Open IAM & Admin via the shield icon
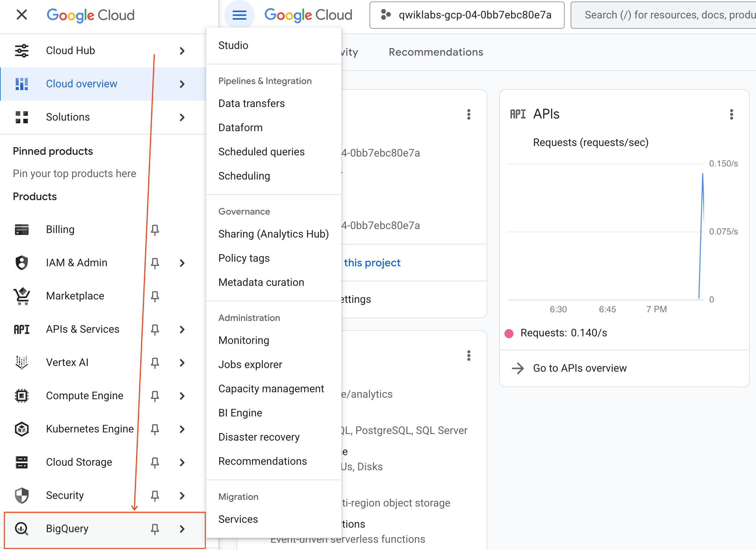 click(21, 263)
